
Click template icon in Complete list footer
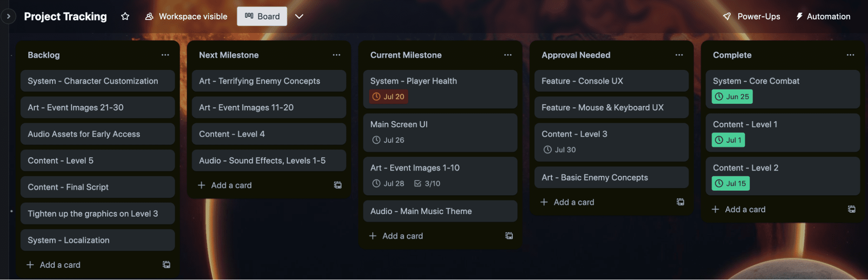click(851, 210)
